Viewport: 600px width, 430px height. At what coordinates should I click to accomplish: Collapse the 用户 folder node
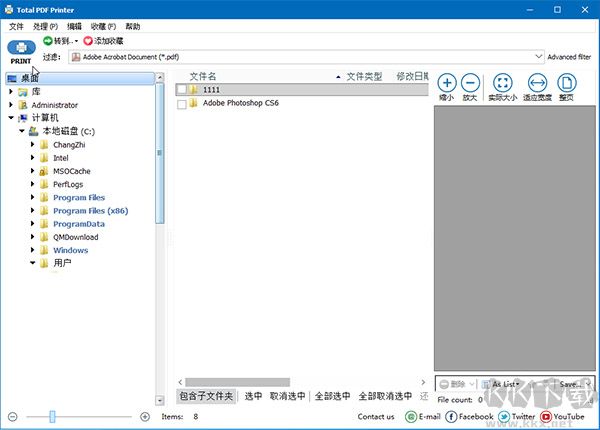tap(33, 263)
